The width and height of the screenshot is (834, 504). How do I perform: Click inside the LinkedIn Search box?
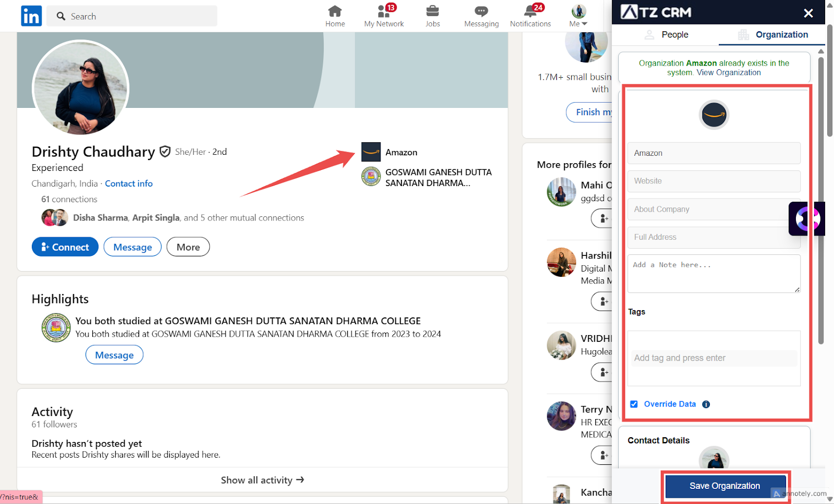point(132,16)
